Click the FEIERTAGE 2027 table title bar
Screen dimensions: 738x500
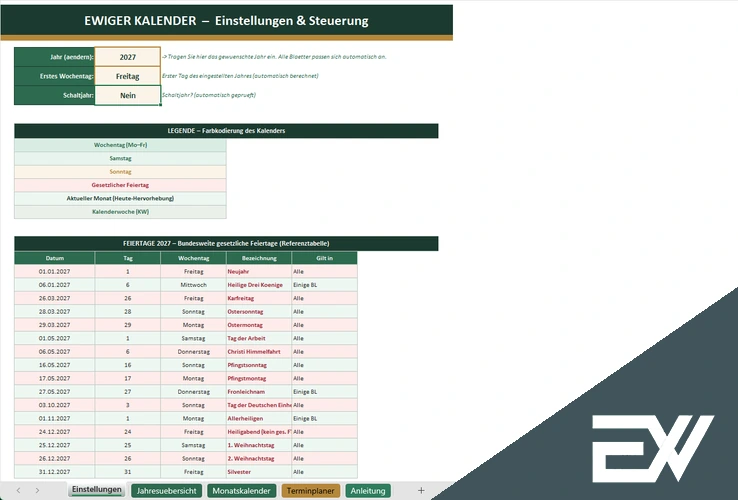coord(226,243)
